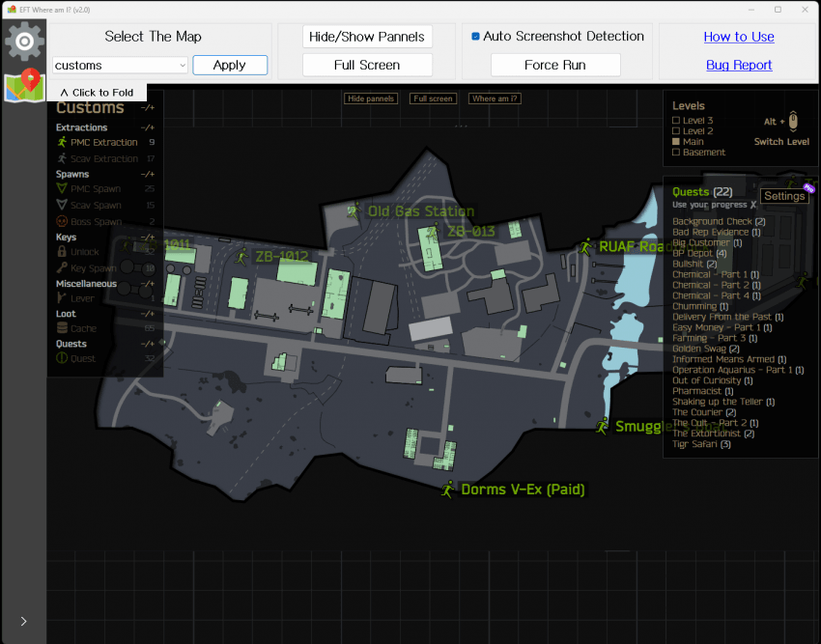Enable the Basement level checkbox
821x644 pixels.
coord(676,152)
